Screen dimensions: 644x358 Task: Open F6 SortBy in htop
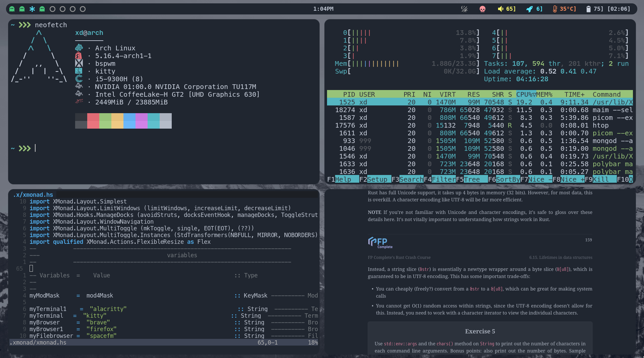click(x=504, y=179)
